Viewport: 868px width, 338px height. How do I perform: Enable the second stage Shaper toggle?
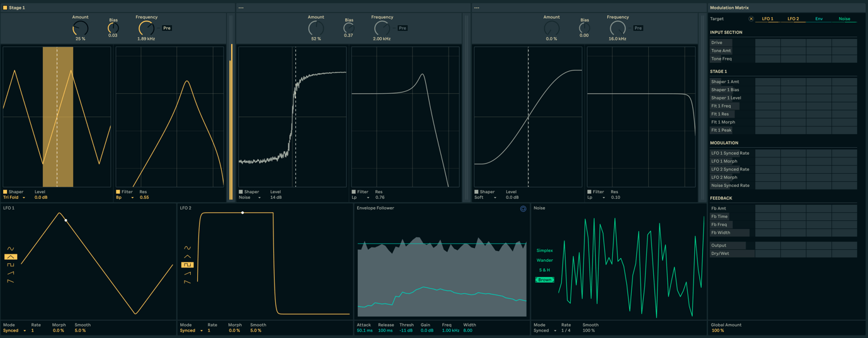[241, 192]
